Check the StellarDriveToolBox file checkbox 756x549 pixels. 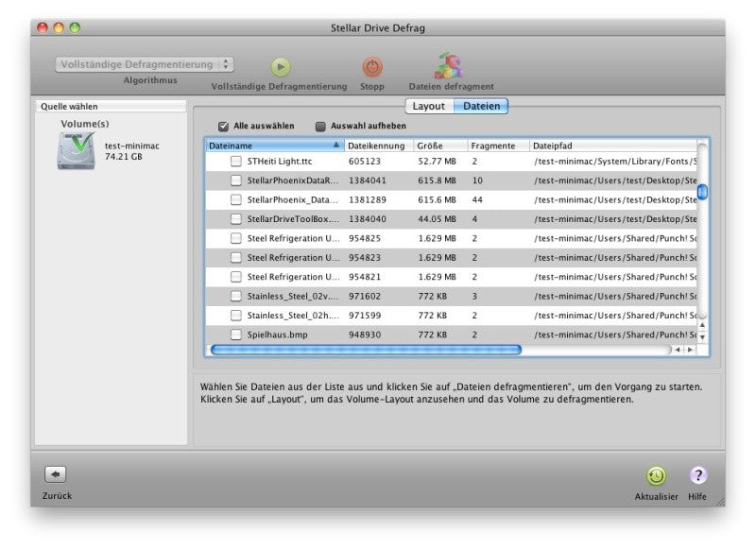[235, 219]
